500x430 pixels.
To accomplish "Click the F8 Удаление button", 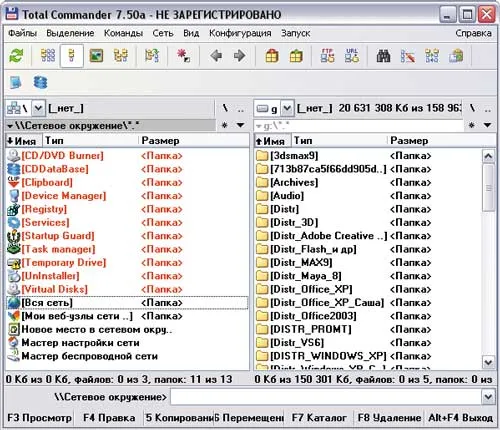I will (x=389, y=418).
